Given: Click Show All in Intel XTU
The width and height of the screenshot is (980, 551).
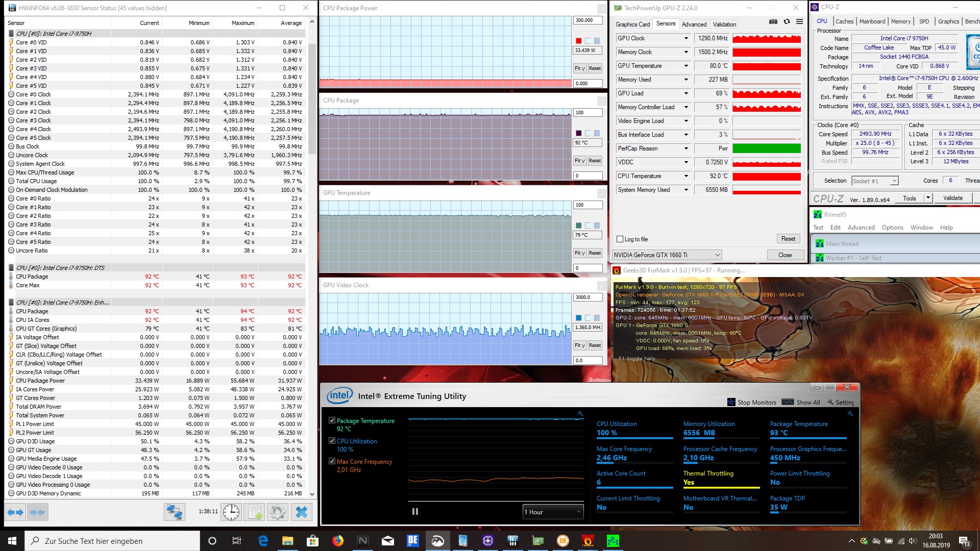Looking at the screenshot, I should [x=801, y=402].
